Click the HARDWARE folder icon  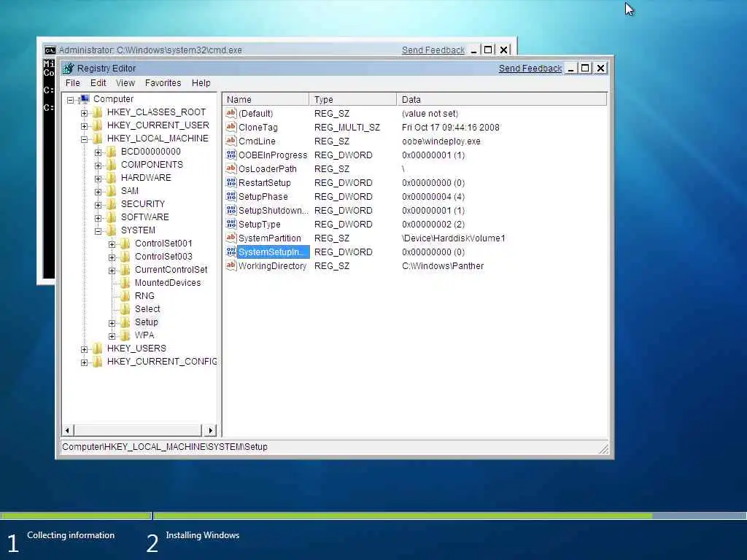[112, 178]
